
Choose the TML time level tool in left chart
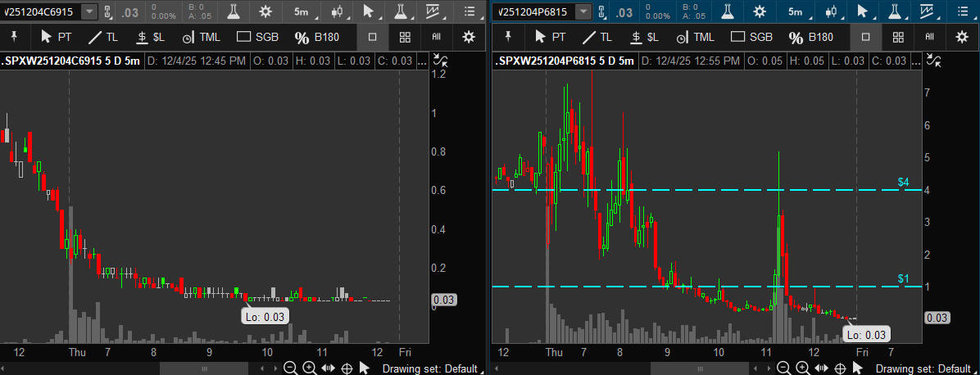pos(201,37)
